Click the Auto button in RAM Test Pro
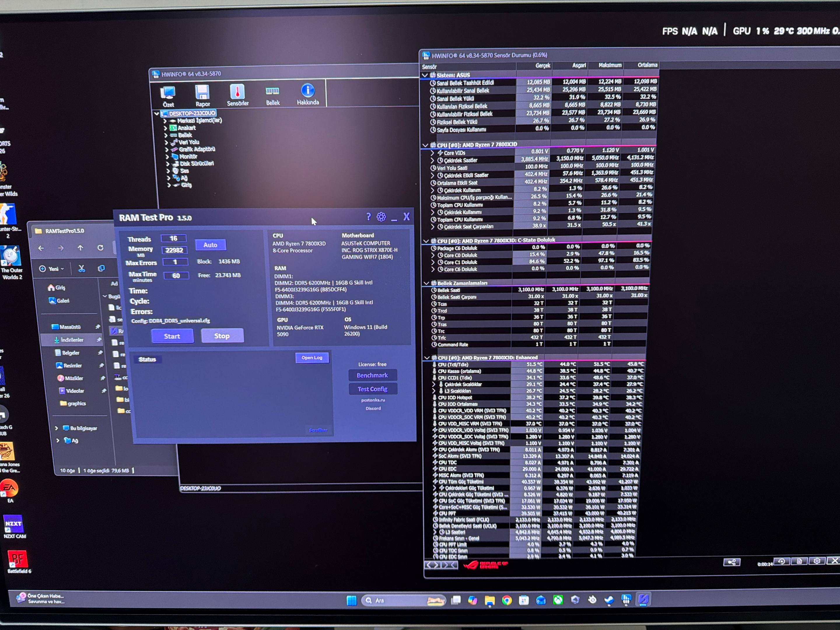 210,245
